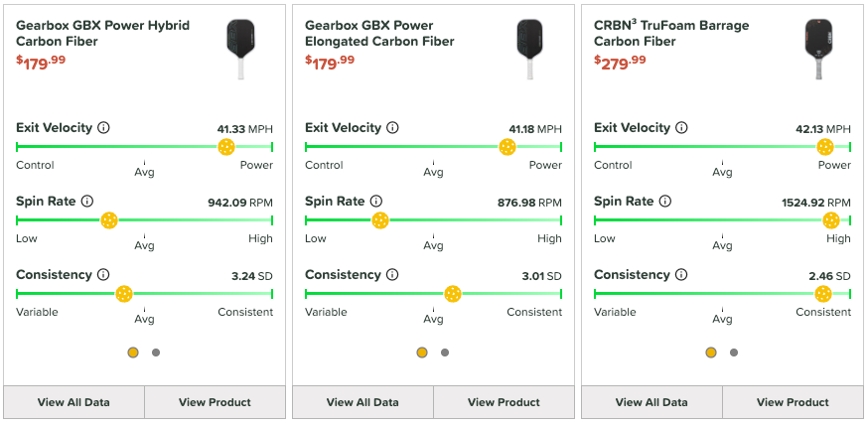Click View All Data for Gearbox Power Hybrid
The height and width of the screenshot is (424, 868).
73,402
